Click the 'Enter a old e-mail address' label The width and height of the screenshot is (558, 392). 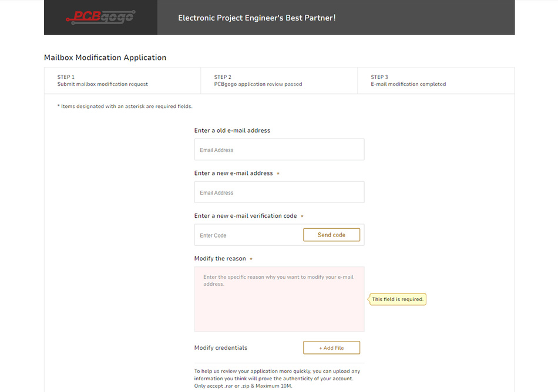click(x=232, y=130)
